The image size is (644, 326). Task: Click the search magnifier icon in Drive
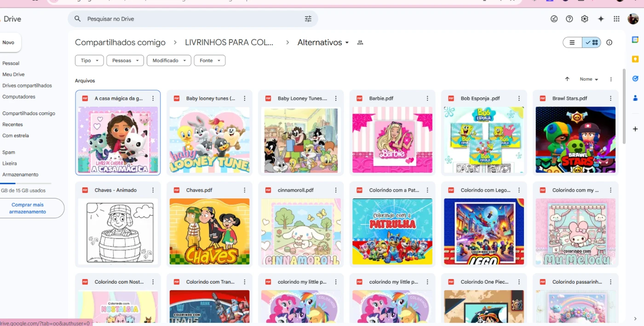pos(78,19)
